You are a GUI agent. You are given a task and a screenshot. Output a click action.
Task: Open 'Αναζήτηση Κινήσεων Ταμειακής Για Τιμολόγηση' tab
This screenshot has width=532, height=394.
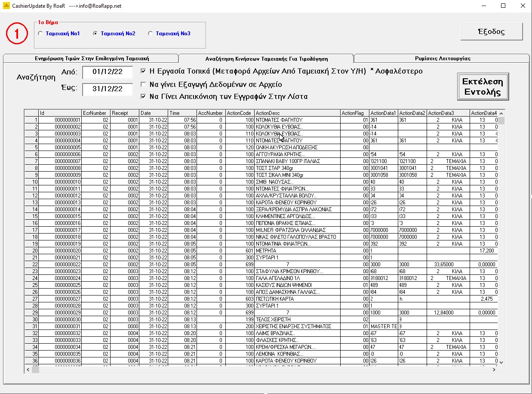267,59
